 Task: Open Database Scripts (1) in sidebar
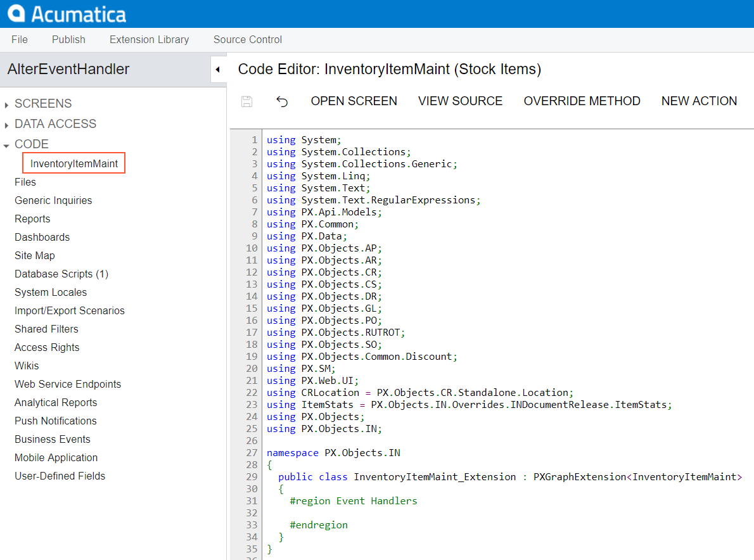click(61, 274)
